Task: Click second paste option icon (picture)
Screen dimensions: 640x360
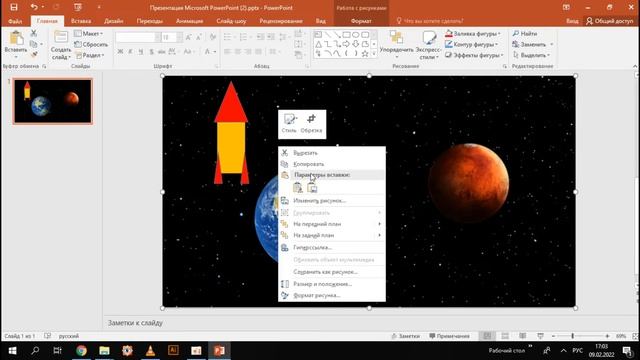Action: 312,187
